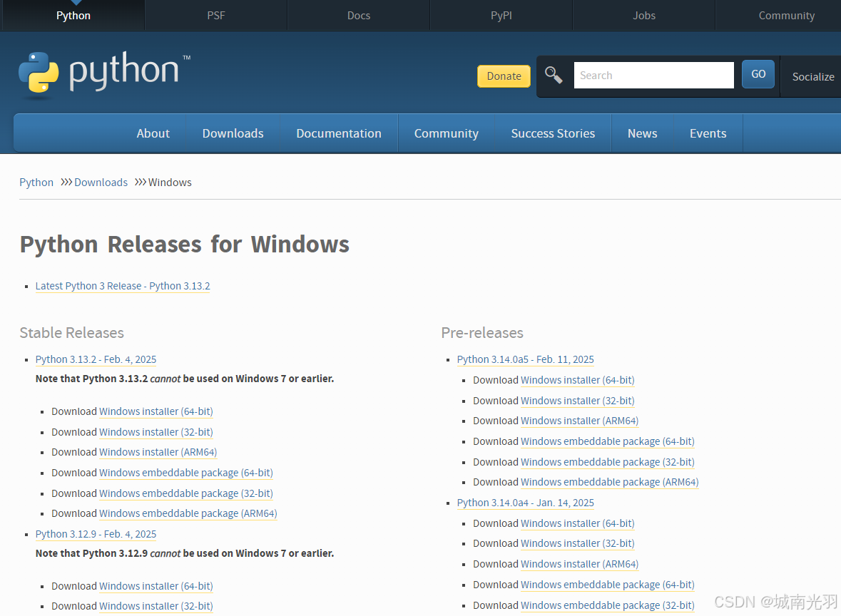Download Python 3.14.0a4 Windows installer (64-bit)
This screenshot has width=841, height=616.
pos(578,523)
